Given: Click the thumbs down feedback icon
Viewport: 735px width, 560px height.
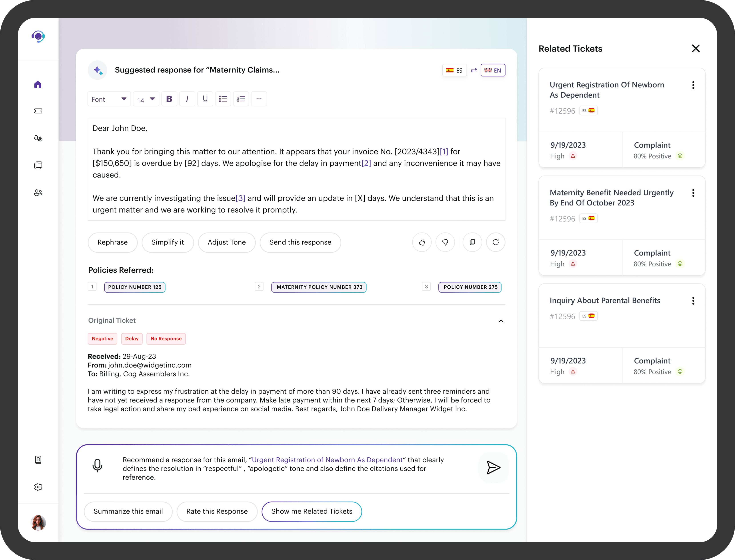Looking at the screenshot, I should [445, 242].
